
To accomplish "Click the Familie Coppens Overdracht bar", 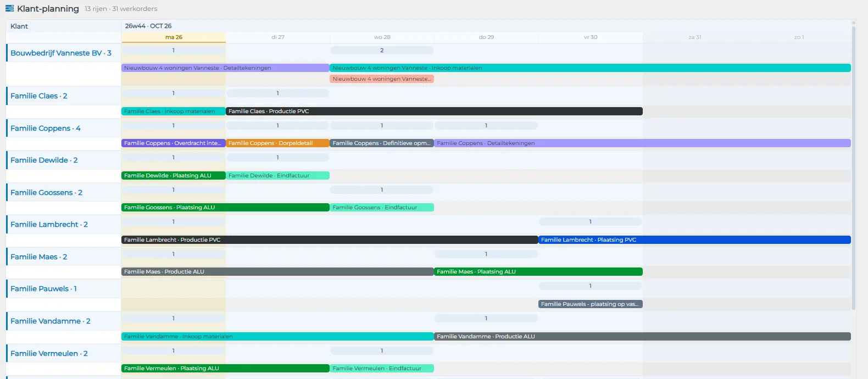I will coord(174,143).
